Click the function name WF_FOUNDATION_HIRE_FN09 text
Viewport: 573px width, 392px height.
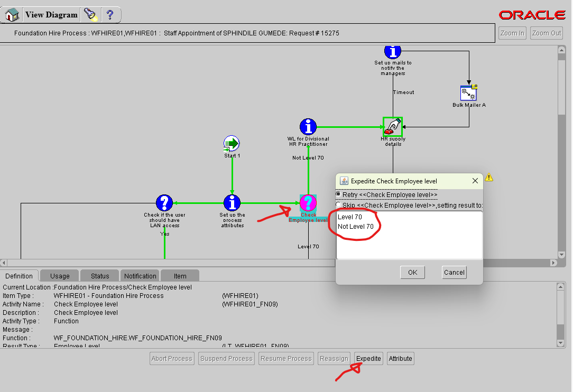tap(137, 338)
